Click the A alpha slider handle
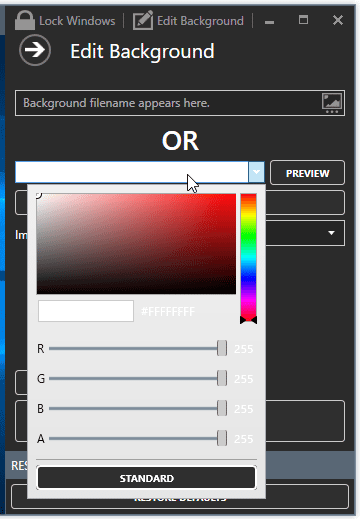 (x=222, y=438)
